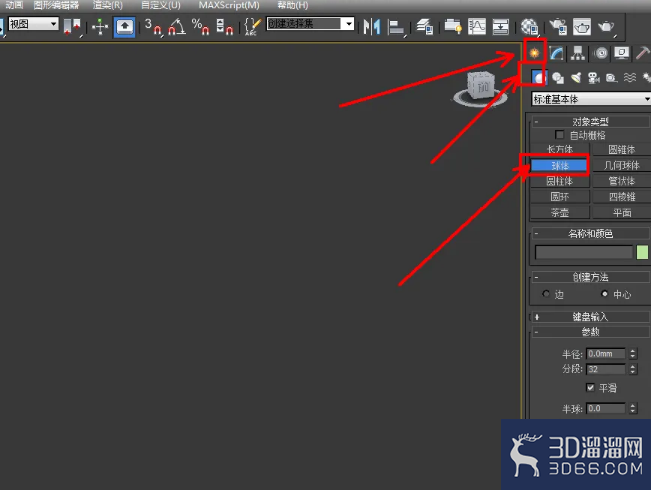Viewport: 651px width, 490px height.
Task: Toggle the Spinner Snap tool
Action: point(225,27)
